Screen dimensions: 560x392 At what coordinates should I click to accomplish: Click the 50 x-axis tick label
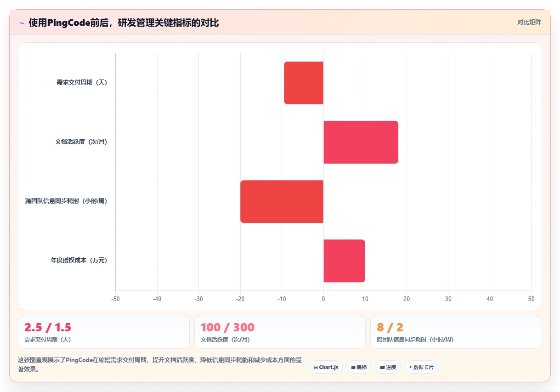[x=531, y=299]
